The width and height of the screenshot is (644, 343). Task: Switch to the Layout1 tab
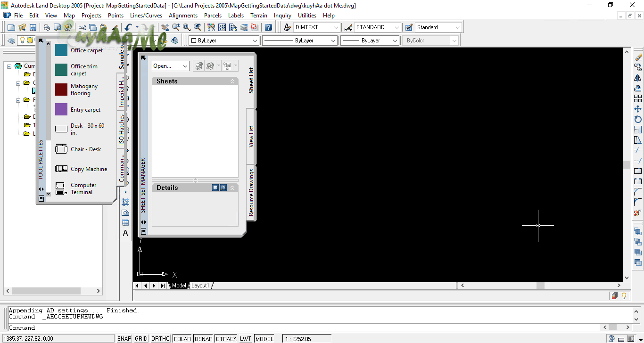(200, 286)
